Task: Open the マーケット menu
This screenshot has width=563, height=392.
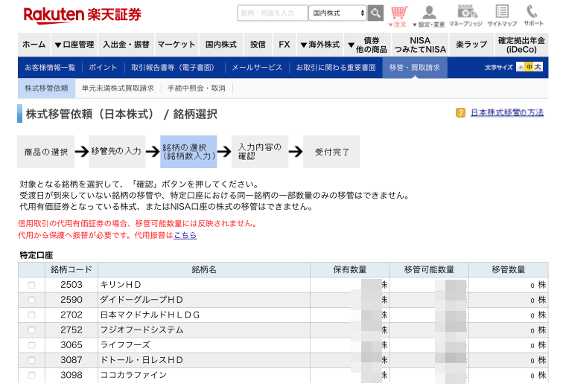Action: [x=176, y=45]
